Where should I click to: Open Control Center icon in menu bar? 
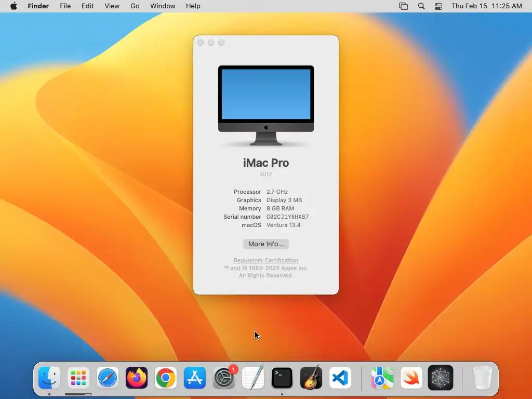click(x=438, y=6)
